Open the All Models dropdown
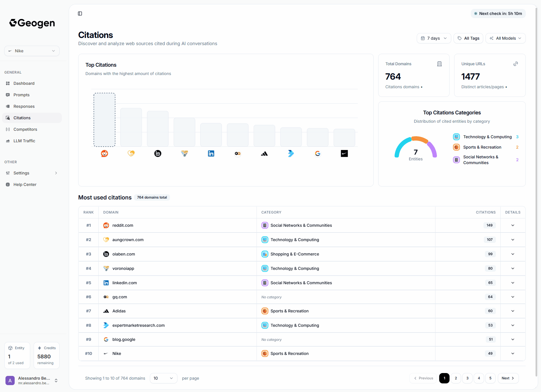The width and height of the screenshot is (541, 392). pyautogui.click(x=505, y=38)
